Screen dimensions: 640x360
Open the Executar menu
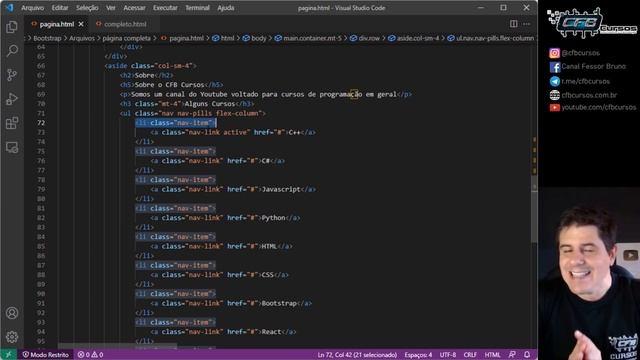point(165,8)
